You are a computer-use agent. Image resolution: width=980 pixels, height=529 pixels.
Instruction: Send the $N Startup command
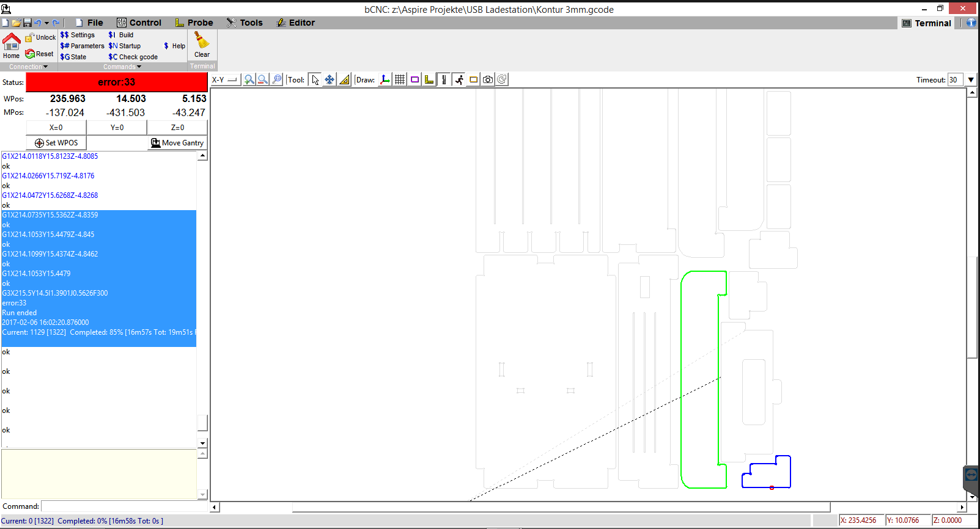click(125, 46)
